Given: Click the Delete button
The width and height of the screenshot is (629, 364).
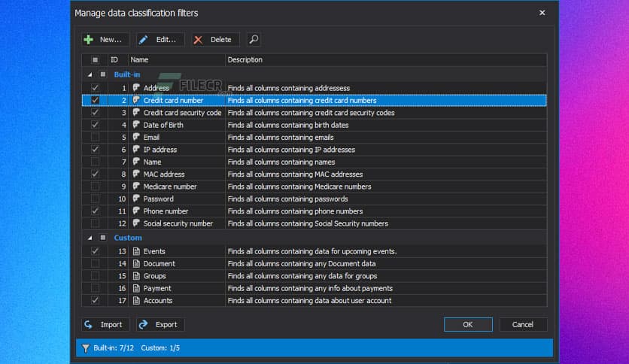Looking at the screenshot, I should click(215, 39).
